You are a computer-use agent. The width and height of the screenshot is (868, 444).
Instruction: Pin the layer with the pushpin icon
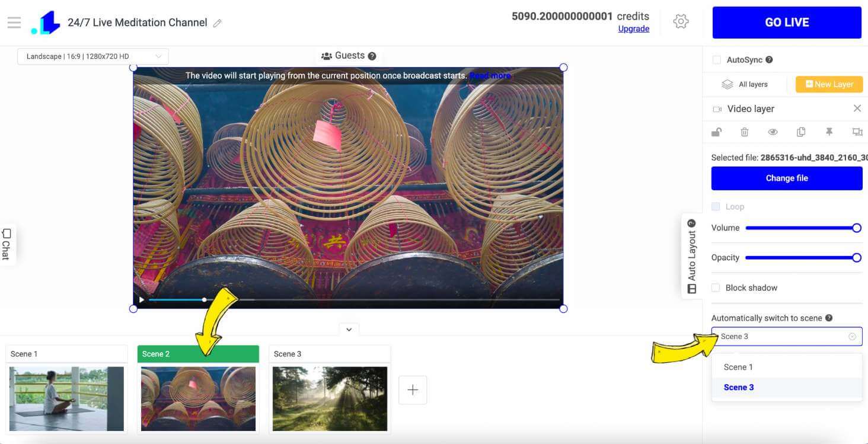(x=829, y=132)
